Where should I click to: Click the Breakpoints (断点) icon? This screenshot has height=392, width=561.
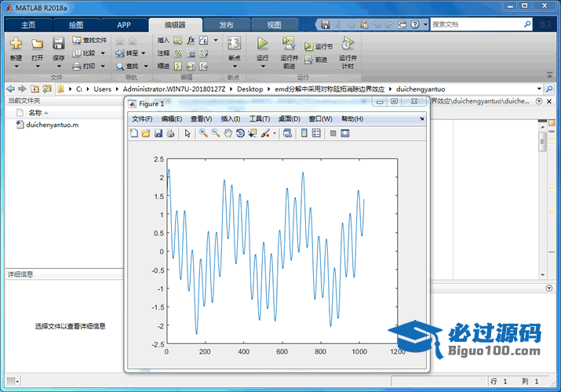[x=235, y=43]
